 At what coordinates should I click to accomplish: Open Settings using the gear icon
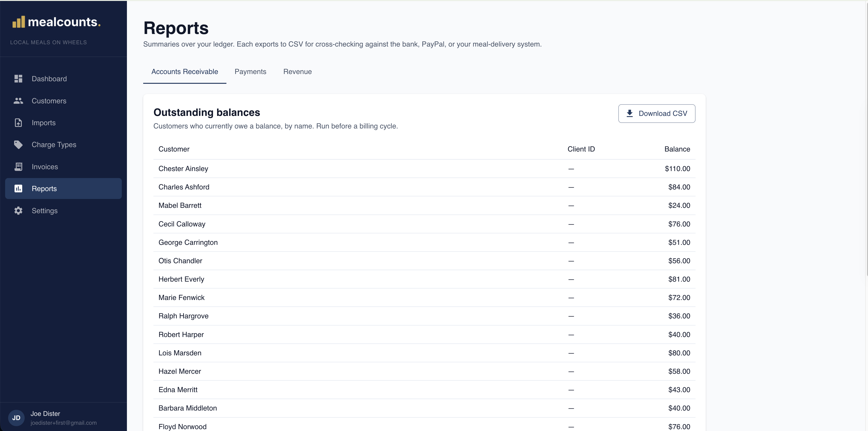[x=18, y=211]
